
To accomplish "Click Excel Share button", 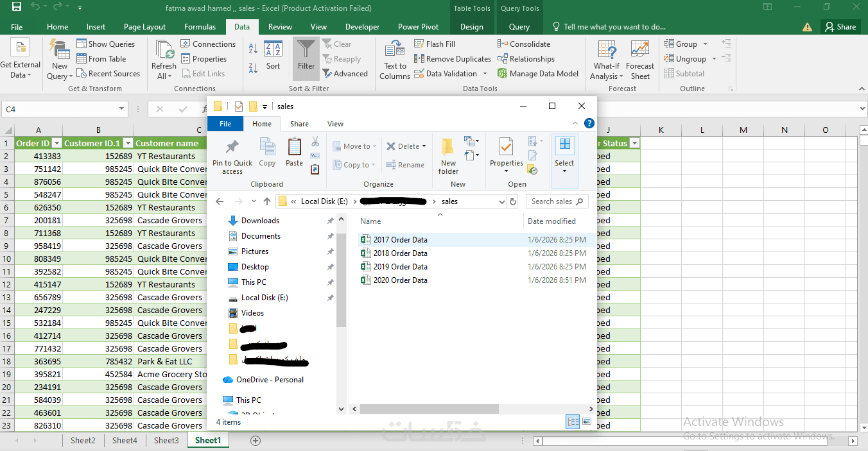I will point(840,27).
